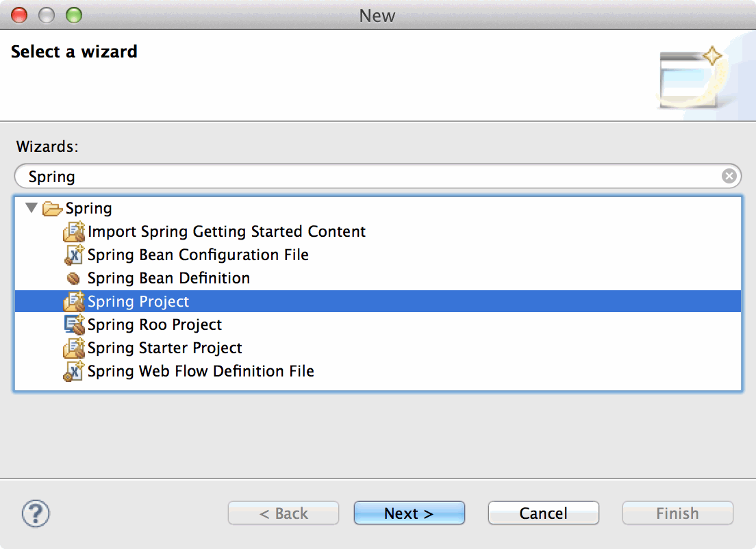This screenshot has height=549, width=756.
Task: Choose Import Spring Getting Started Content
Action: pyautogui.click(x=227, y=232)
